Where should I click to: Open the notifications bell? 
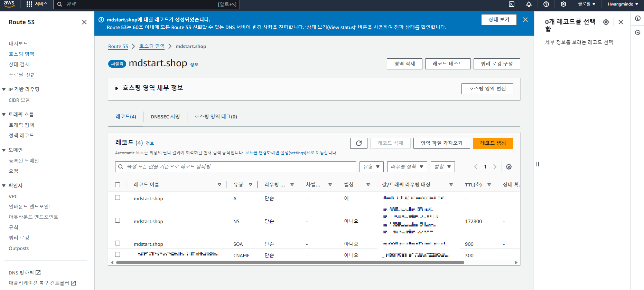click(x=529, y=4)
